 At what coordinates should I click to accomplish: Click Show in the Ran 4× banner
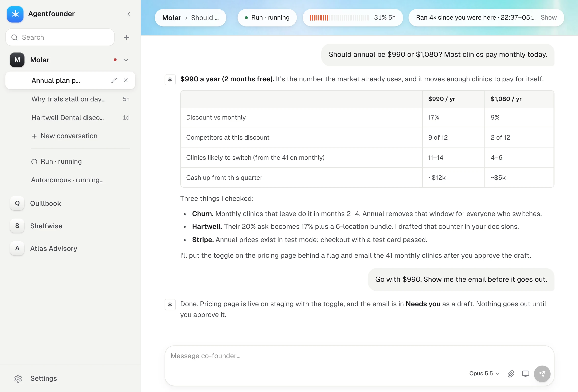click(549, 17)
